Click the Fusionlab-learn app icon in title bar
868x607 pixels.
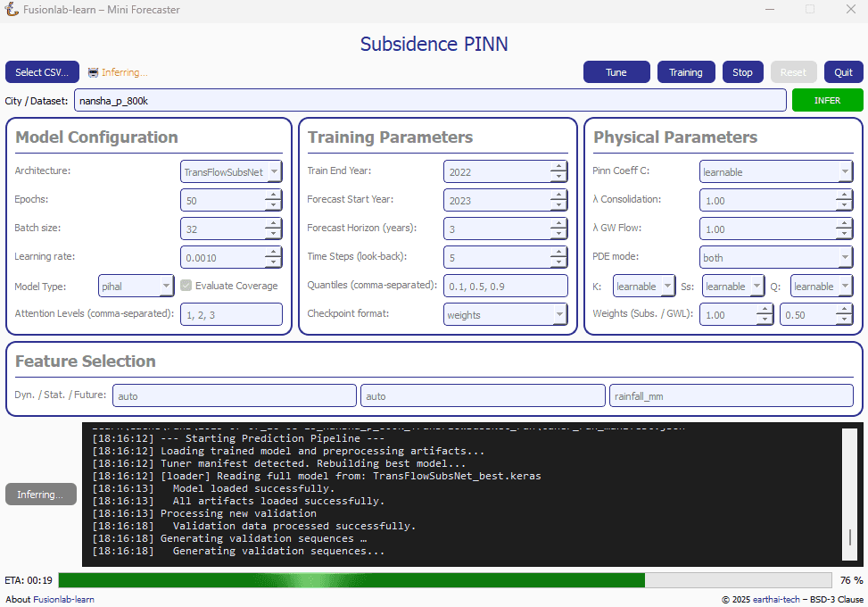pyautogui.click(x=12, y=10)
